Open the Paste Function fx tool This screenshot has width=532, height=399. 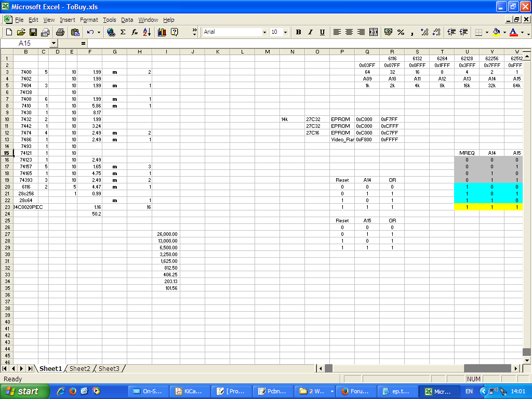(135, 32)
